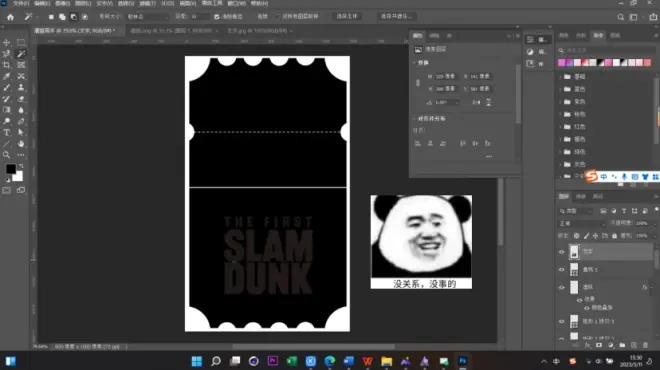This screenshot has width=660, height=370.
Task: Hide the selected top layer using eye icon
Action: coord(562,252)
